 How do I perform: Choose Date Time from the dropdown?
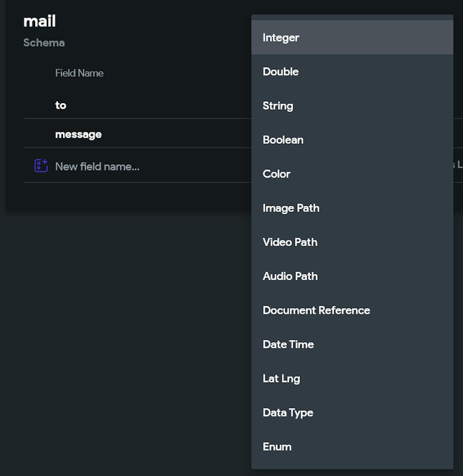tap(288, 344)
